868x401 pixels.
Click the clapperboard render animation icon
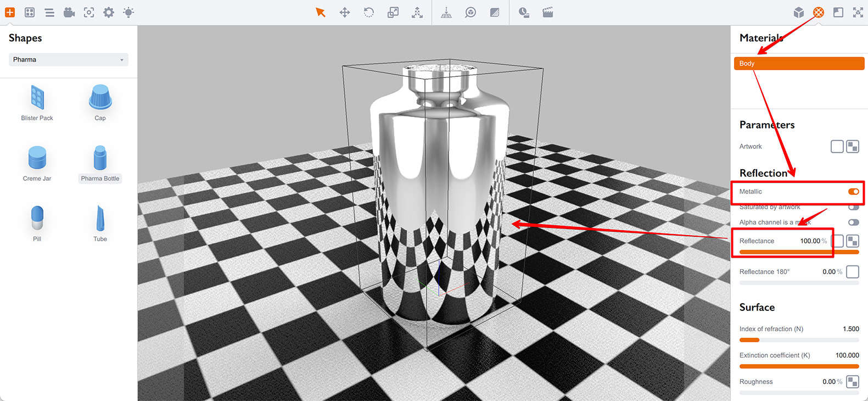(x=548, y=12)
